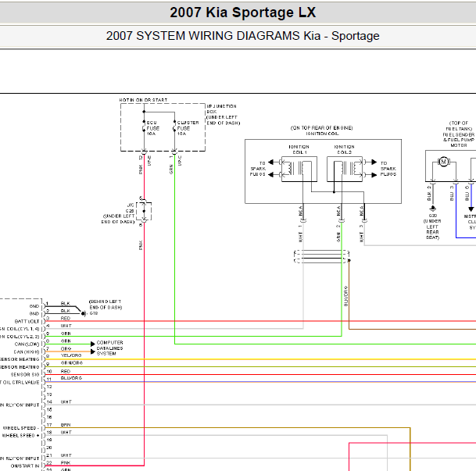This screenshot has width=476, height=471.
Task: Click the "CAN (HIGH)" pin label
Action: pos(27,351)
